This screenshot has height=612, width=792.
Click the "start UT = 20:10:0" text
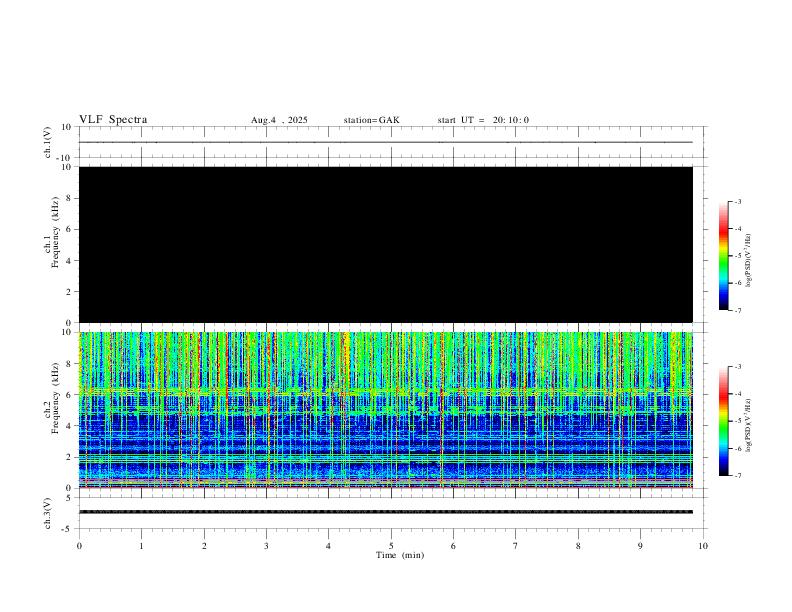[483, 120]
